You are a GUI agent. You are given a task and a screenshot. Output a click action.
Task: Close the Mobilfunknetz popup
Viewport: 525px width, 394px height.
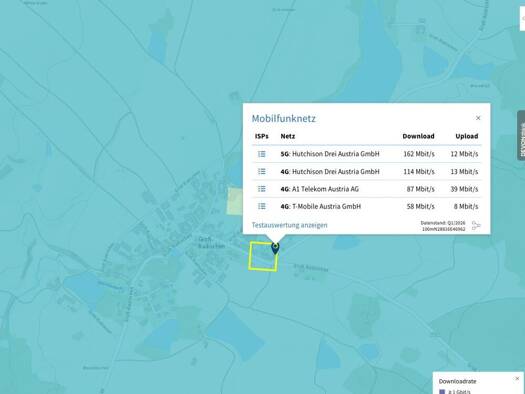click(x=478, y=118)
